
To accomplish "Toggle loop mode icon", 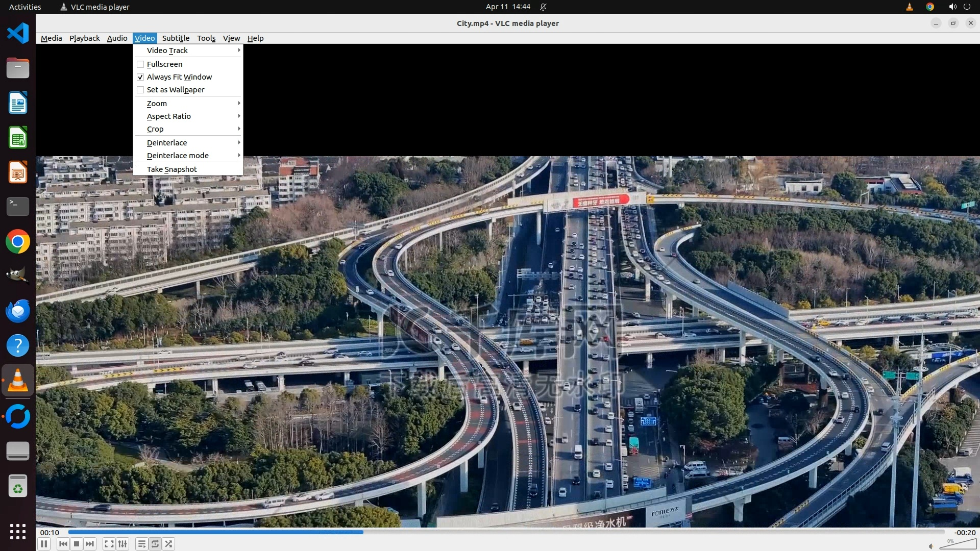I will tap(155, 544).
